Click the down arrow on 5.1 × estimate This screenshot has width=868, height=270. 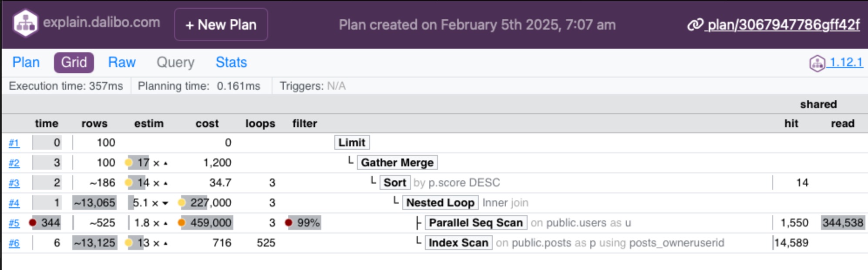point(165,203)
